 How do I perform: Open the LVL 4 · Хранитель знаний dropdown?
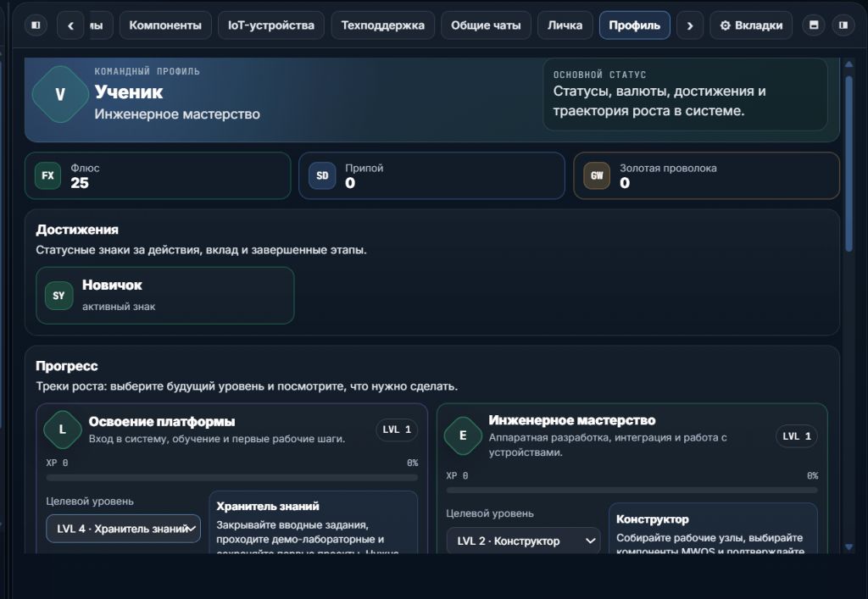(x=124, y=529)
